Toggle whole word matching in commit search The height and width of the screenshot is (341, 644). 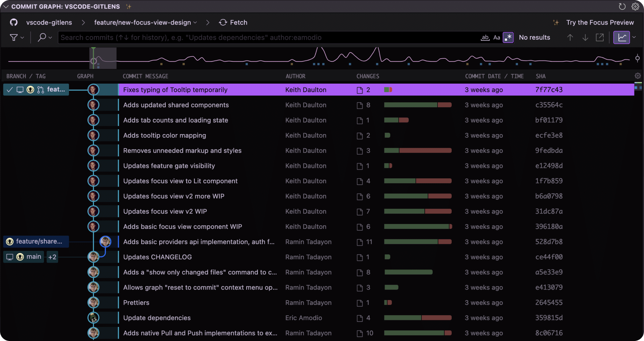point(485,37)
